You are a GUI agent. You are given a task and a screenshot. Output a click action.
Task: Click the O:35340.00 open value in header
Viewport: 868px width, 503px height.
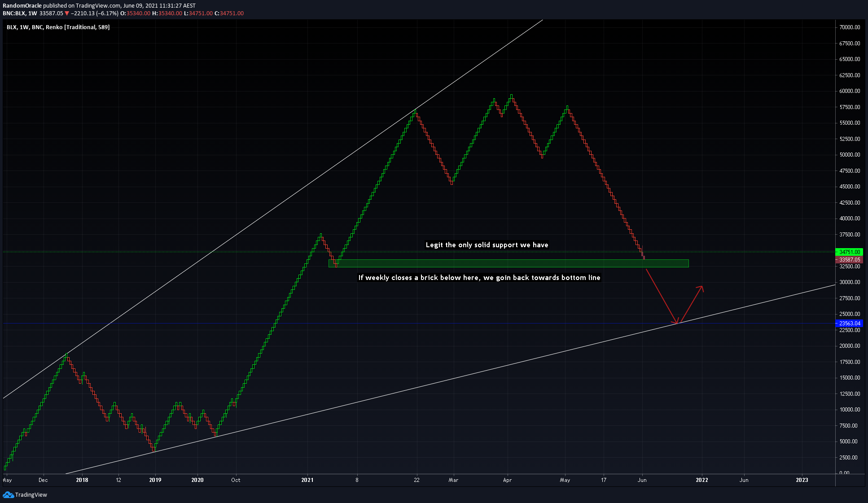point(136,13)
